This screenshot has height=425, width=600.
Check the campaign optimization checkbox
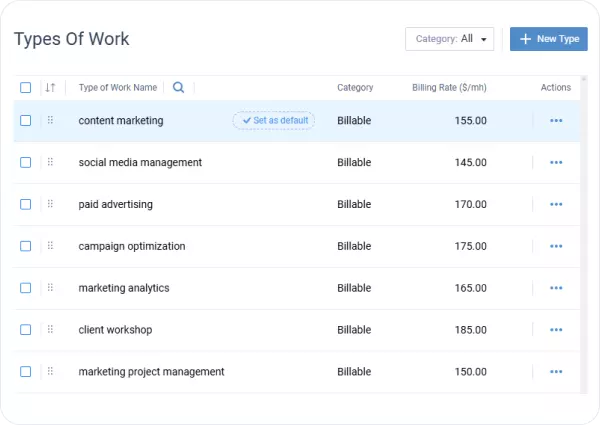(26, 246)
